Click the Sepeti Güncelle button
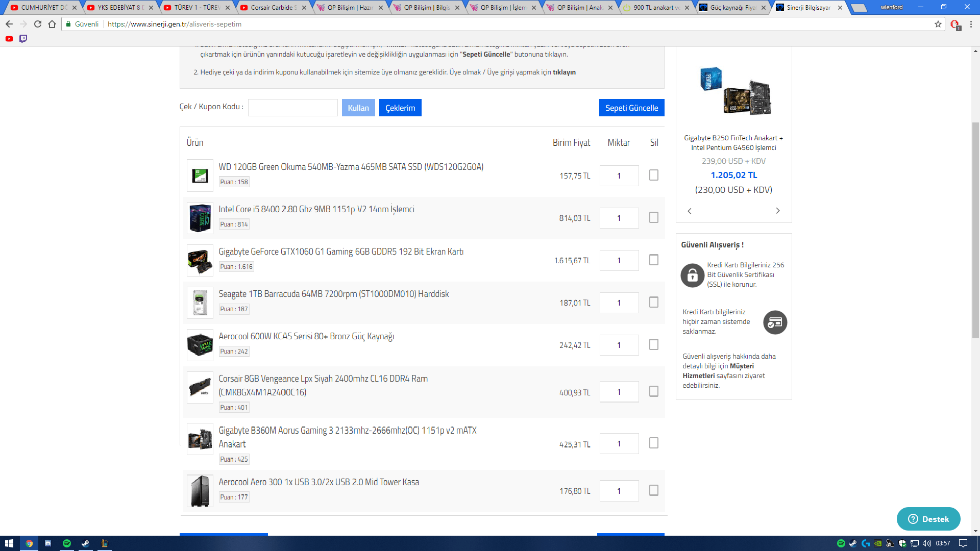 click(x=631, y=108)
